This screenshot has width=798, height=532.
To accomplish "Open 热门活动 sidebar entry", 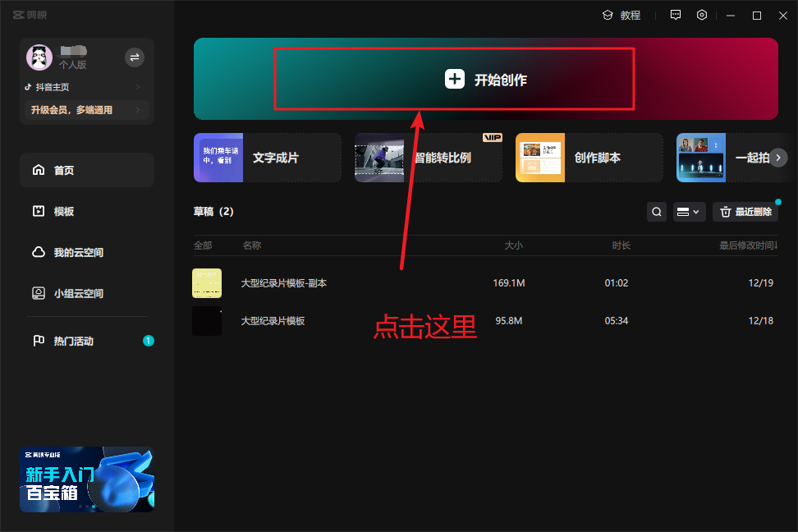I will (74, 341).
